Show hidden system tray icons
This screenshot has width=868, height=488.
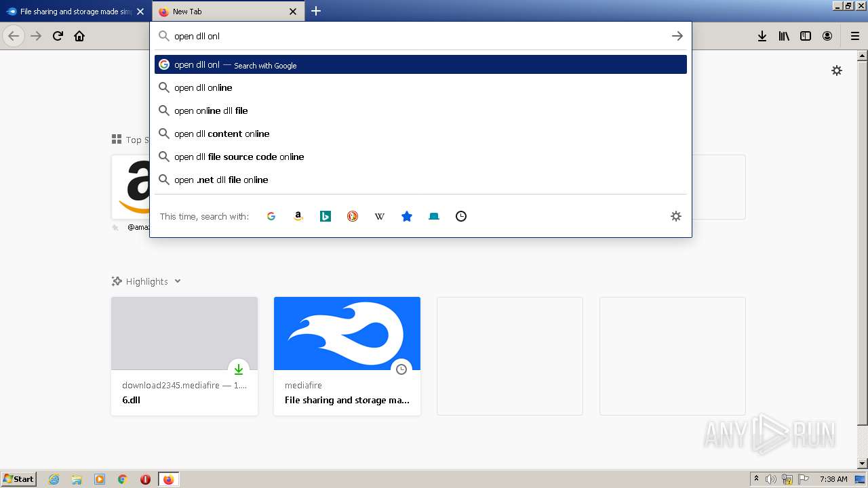[x=756, y=479]
